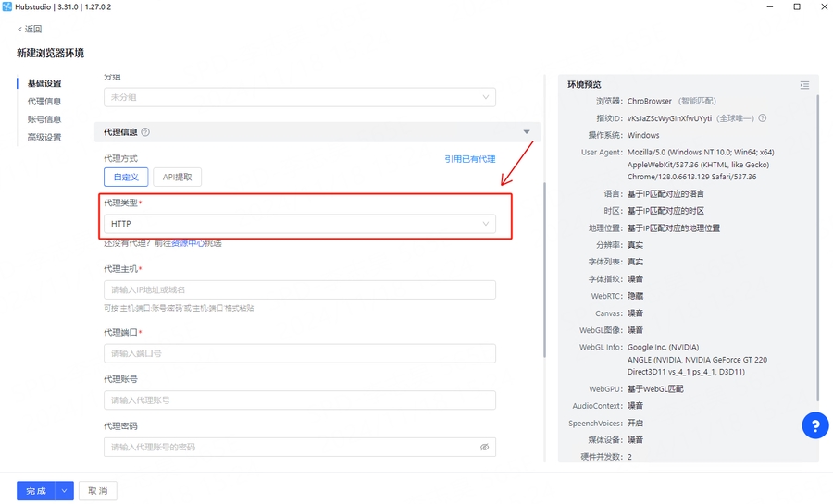Jump to 账号信息 section in sidebar
Screen dimensions: 833x504
coord(44,119)
